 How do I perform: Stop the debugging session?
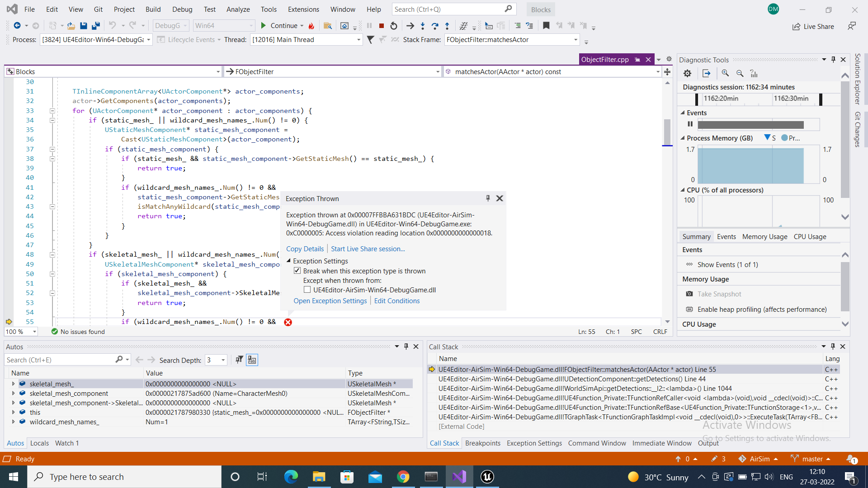(381, 26)
